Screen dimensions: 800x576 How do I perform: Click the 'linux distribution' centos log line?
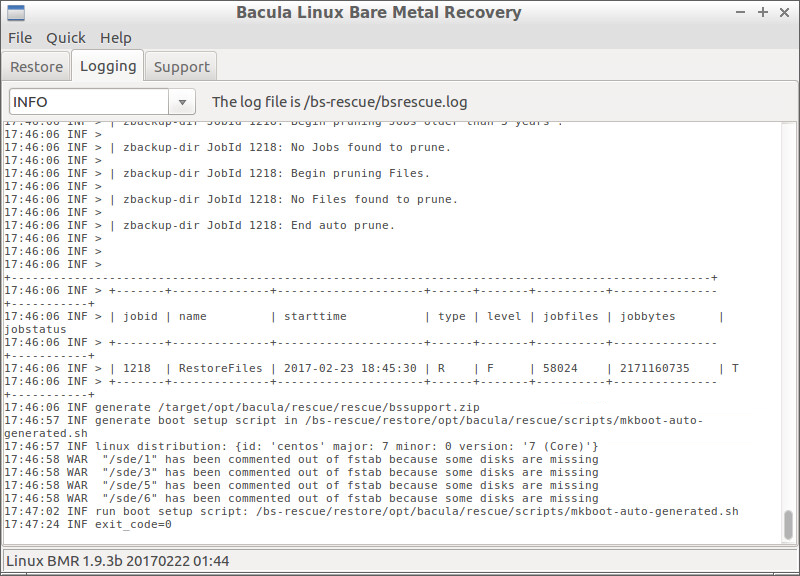(x=301, y=446)
